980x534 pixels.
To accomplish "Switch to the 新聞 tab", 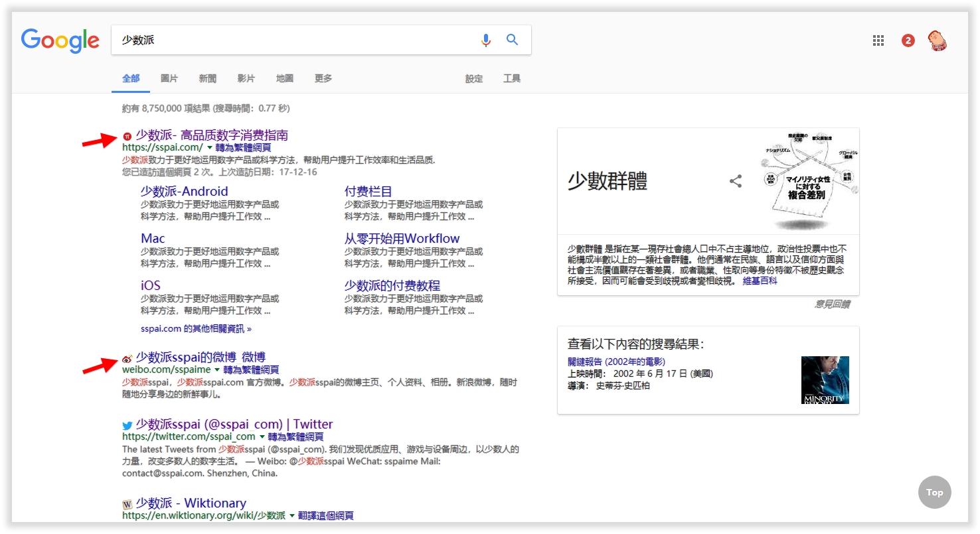I will (x=208, y=78).
